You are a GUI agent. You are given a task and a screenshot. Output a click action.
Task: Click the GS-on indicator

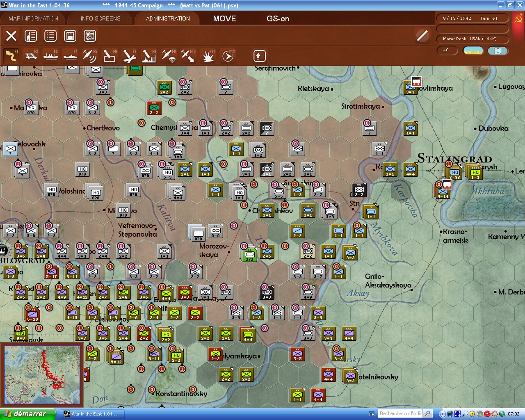pyautogui.click(x=278, y=18)
